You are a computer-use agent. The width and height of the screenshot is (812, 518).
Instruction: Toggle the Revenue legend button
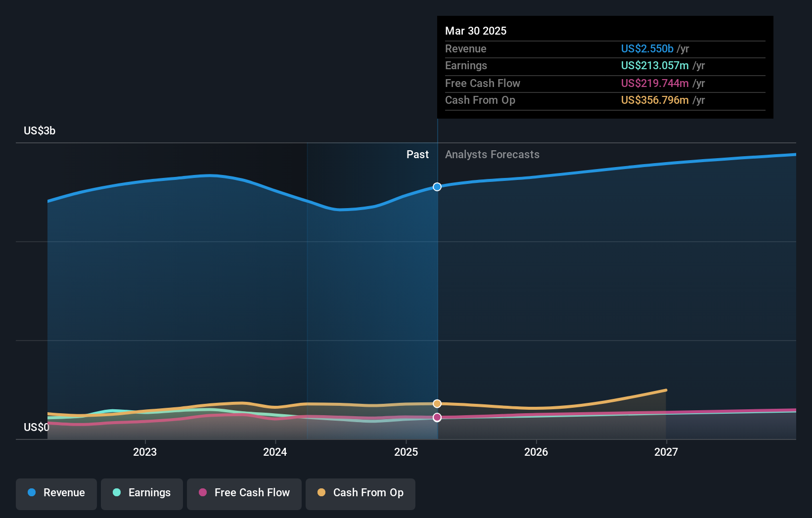pyautogui.click(x=56, y=494)
